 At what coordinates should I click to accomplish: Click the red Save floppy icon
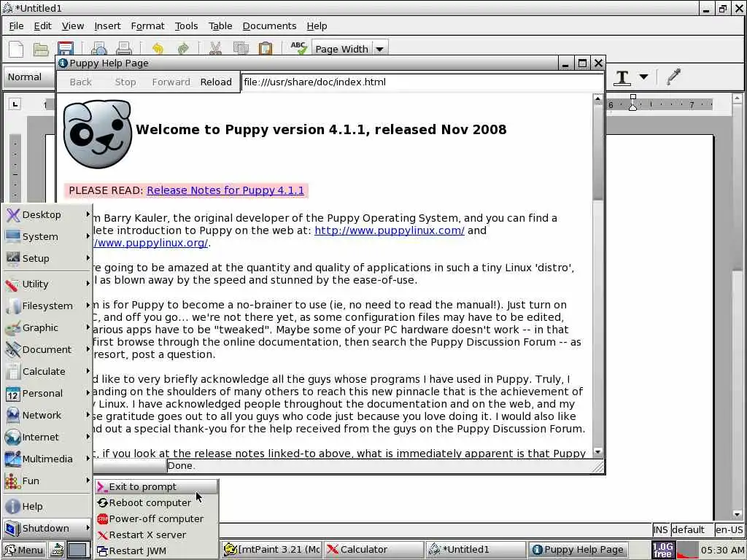65,49
